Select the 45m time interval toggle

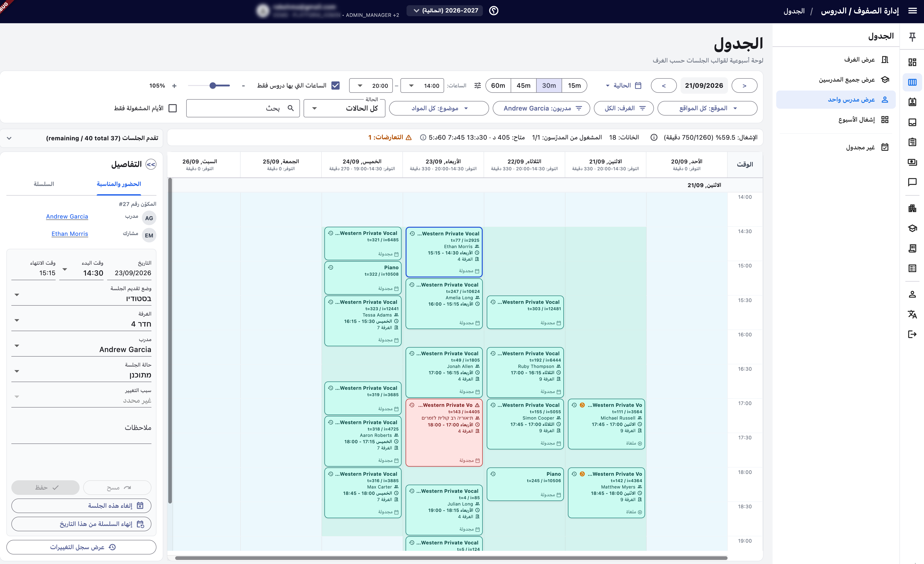523,86
